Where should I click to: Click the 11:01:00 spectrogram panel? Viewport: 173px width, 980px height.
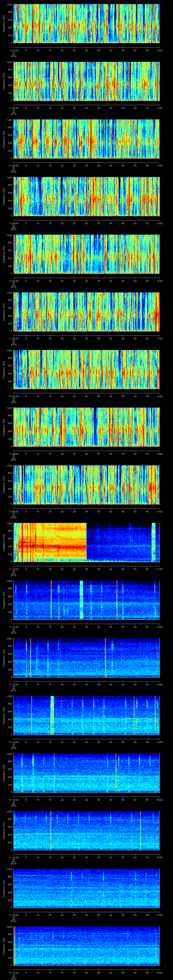point(87,24)
